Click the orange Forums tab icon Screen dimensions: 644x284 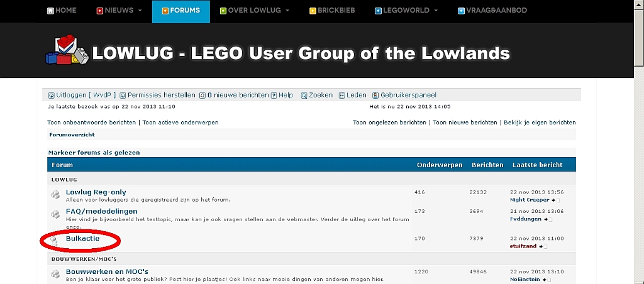165,11
